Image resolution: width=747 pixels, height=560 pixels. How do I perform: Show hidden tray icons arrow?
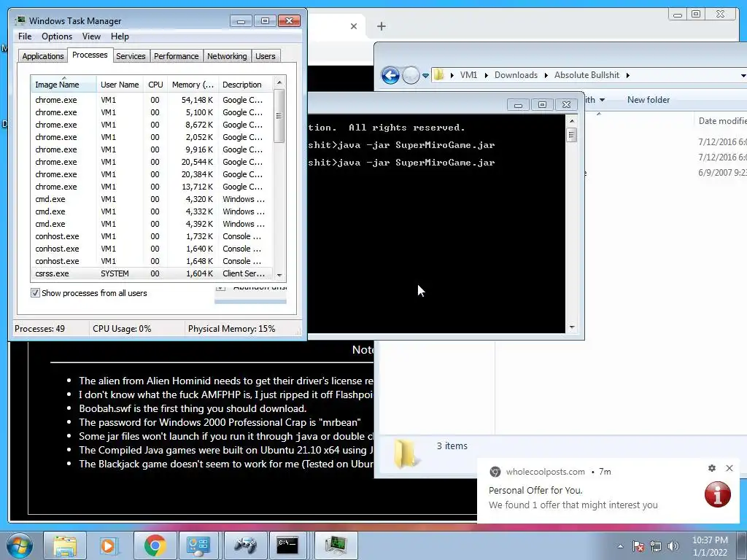click(620, 546)
